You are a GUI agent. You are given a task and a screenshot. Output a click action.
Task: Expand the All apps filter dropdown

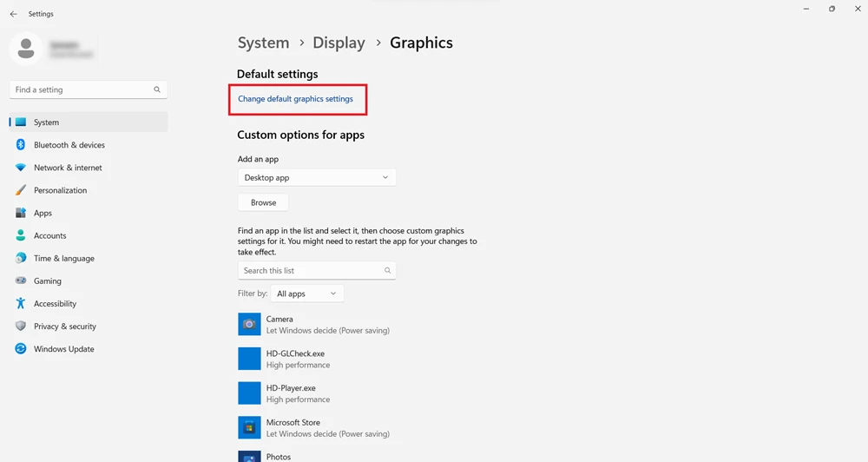point(307,294)
